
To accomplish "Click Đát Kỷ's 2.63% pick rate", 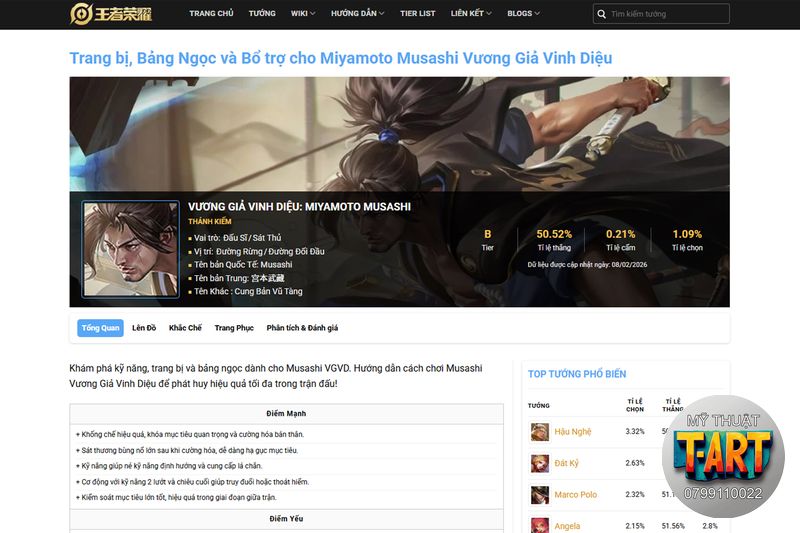I will (x=635, y=463).
